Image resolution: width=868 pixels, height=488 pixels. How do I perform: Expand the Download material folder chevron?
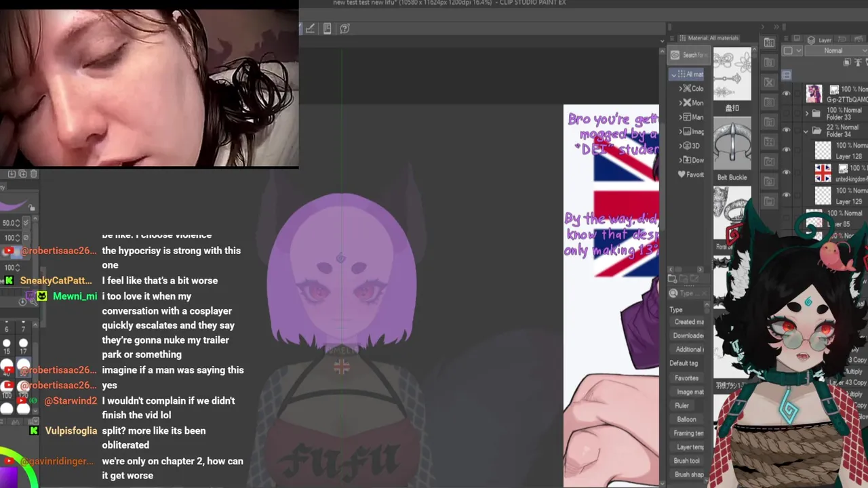point(680,160)
